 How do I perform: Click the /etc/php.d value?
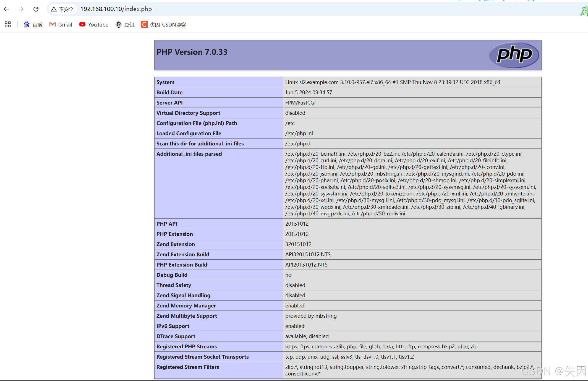pos(298,143)
